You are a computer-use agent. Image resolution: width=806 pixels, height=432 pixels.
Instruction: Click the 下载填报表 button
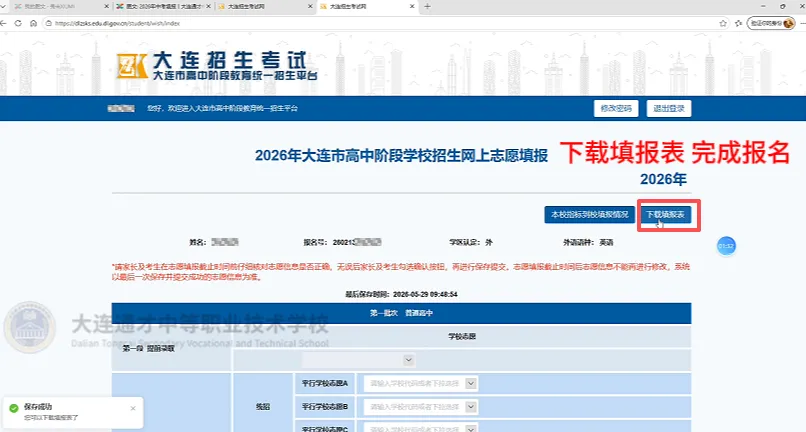[x=665, y=214]
